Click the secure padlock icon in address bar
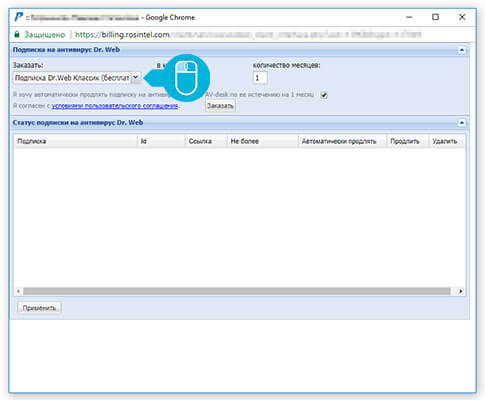 17,34
